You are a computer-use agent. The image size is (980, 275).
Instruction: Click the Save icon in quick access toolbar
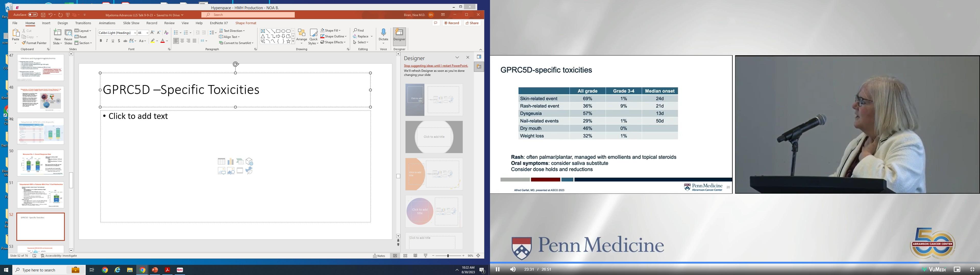coord(43,15)
